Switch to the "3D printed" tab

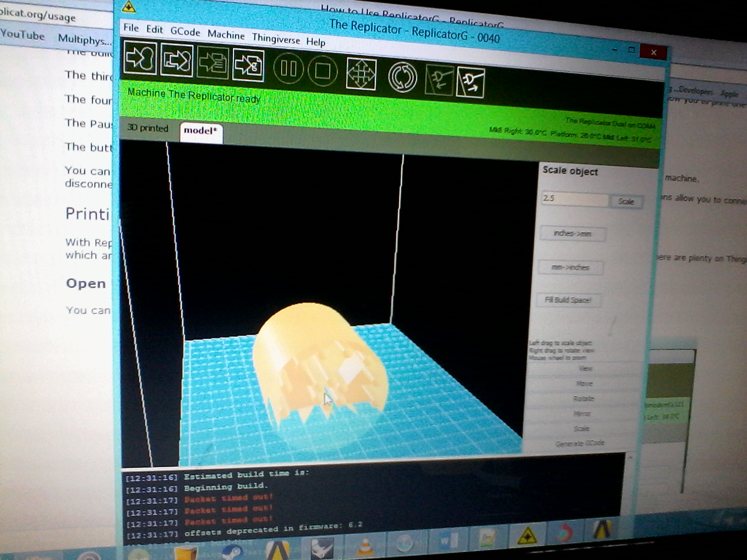[x=148, y=128]
